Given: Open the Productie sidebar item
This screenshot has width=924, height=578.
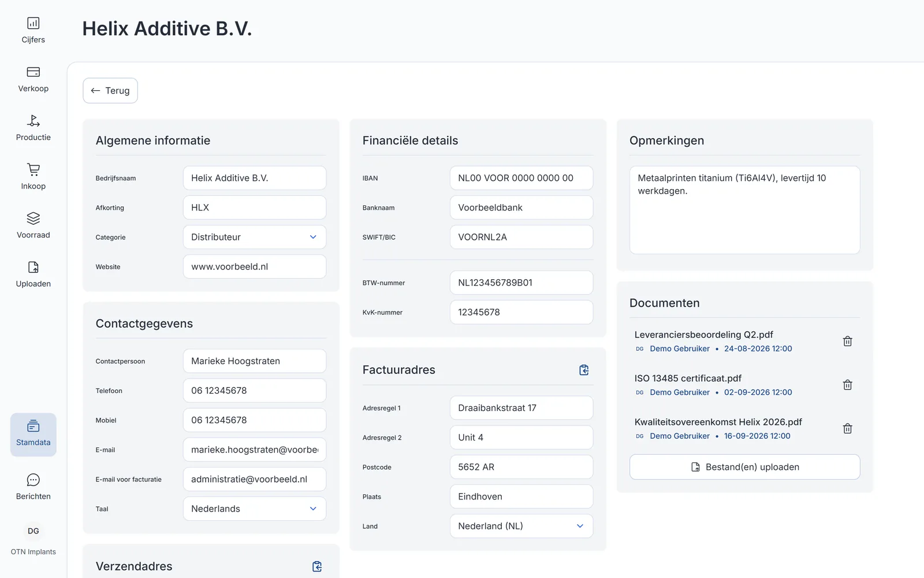Looking at the screenshot, I should point(33,128).
